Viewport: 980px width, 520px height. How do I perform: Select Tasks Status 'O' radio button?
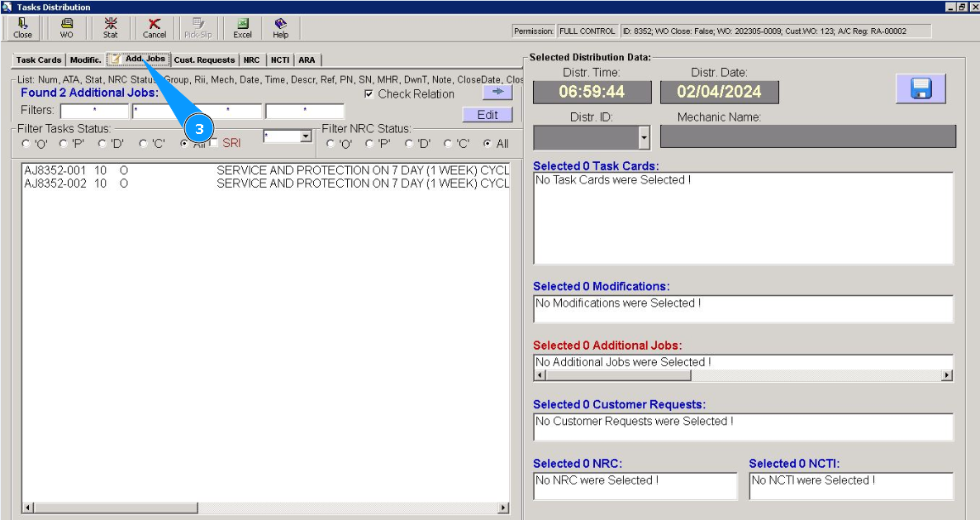coord(26,144)
